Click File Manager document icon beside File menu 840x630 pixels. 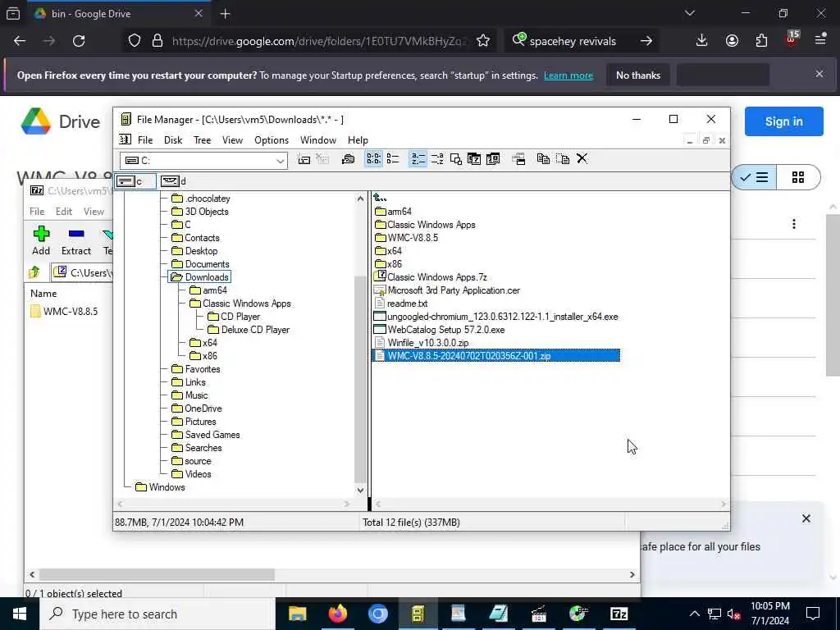125,139
